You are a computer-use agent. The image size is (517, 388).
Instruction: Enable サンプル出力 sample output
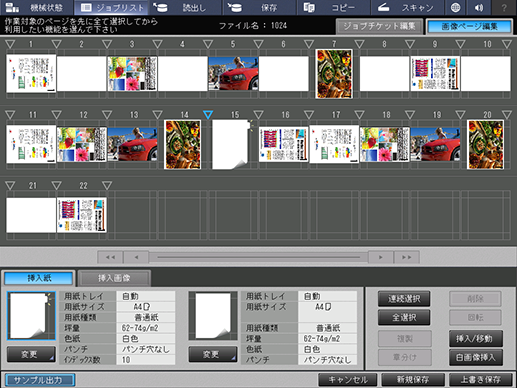click(40, 380)
